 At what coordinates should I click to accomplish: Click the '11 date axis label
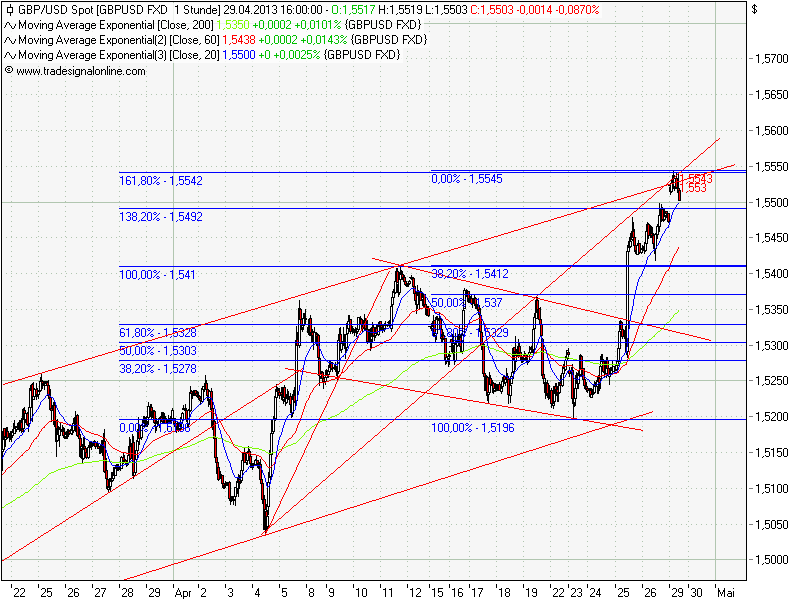point(387,593)
